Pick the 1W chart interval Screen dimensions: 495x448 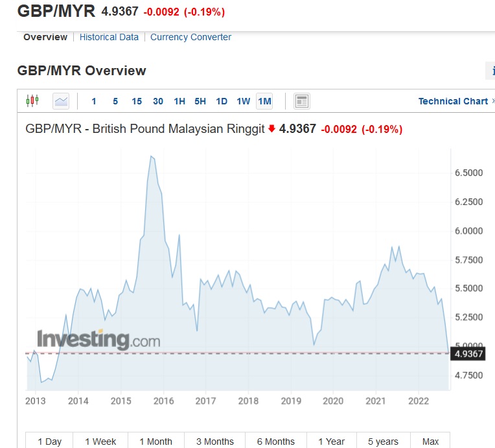[x=243, y=101]
